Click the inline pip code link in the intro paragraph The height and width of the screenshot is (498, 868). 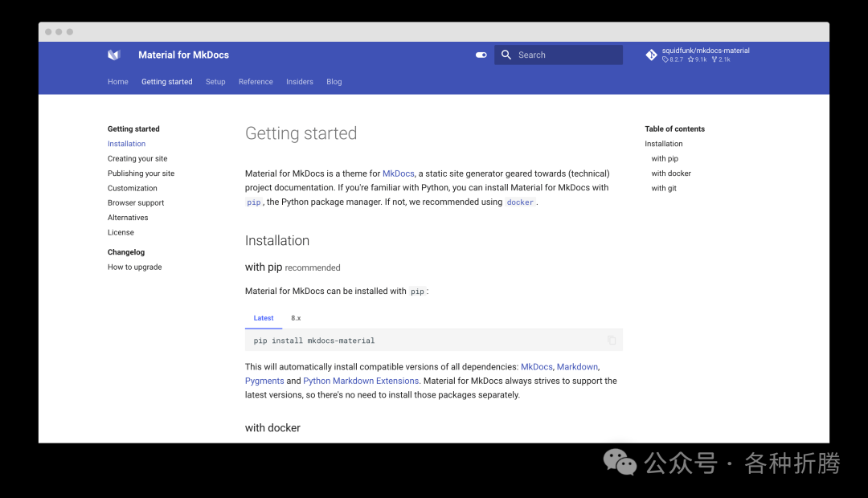click(x=253, y=202)
